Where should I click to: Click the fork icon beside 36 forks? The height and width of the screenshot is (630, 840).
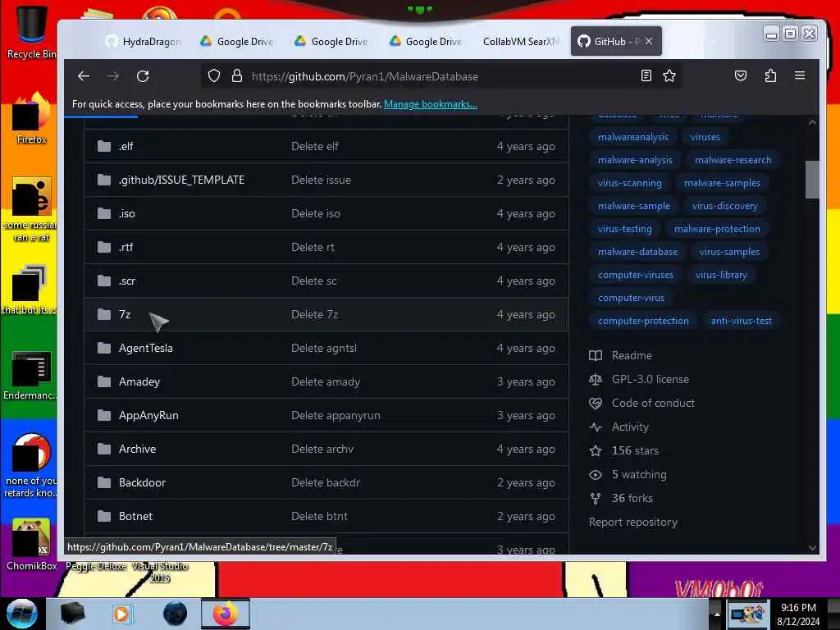[x=596, y=498]
